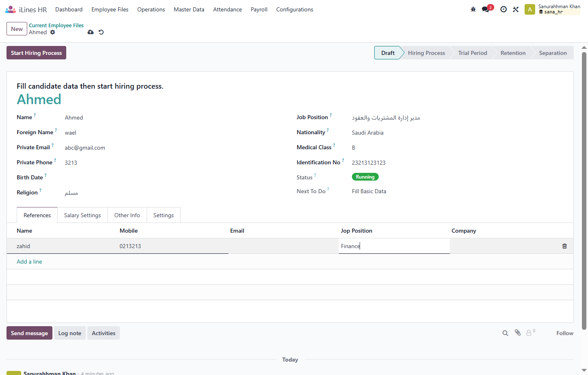
Task: Switch to the Salary Settings tab
Action: [82, 215]
